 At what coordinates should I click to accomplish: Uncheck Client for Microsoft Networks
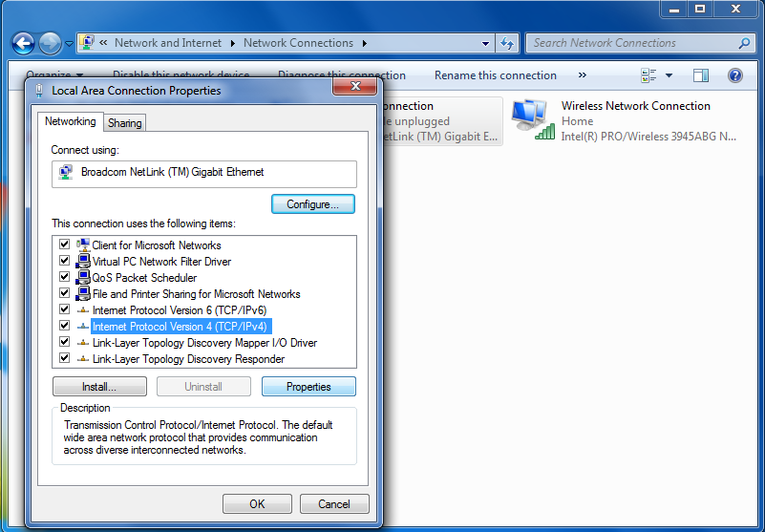point(64,244)
